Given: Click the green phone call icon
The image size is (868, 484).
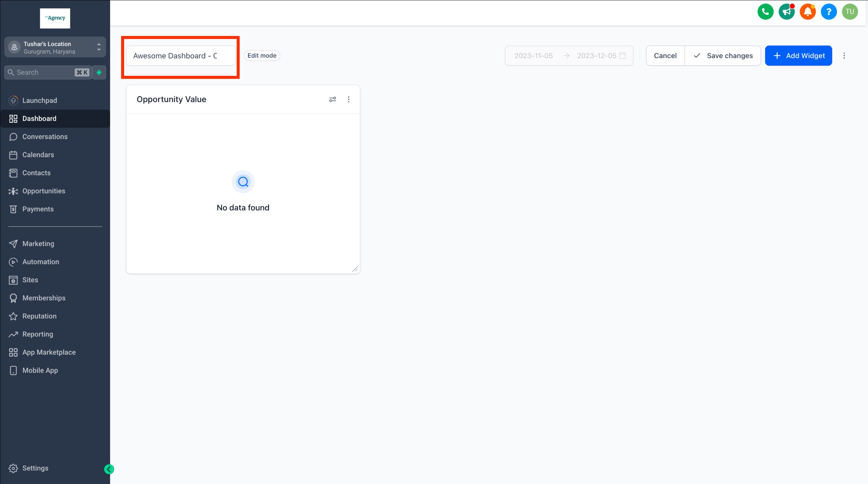Looking at the screenshot, I should tap(765, 12).
